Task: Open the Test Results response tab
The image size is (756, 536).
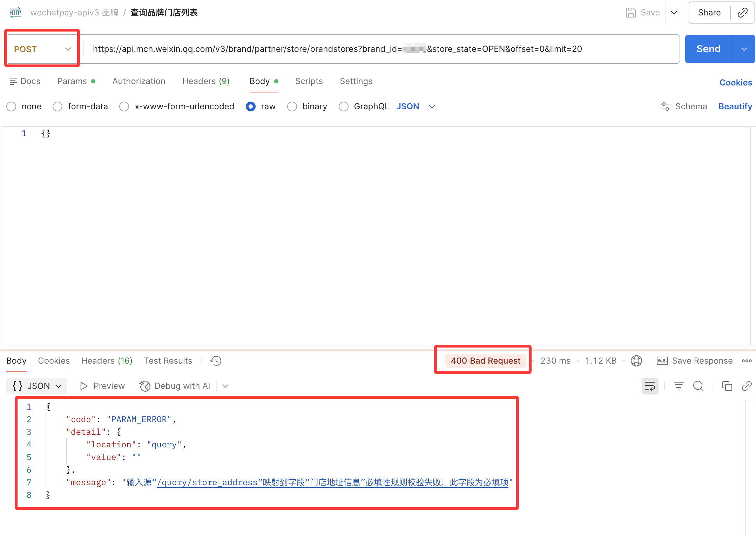Action: pyautogui.click(x=168, y=361)
